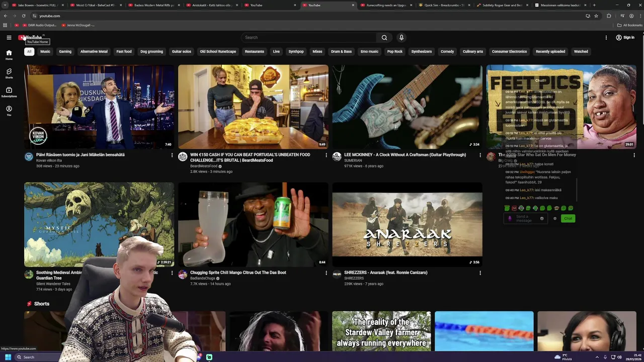Viewport: 644px width, 362px height.
Task: Open DAW Audio Output bookmark
Action: [x=39, y=25]
